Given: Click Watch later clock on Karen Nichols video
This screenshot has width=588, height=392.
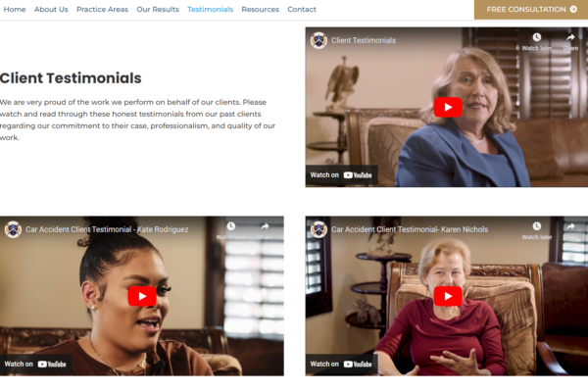Looking at the screenshot, I should click(x=537, y=225).
